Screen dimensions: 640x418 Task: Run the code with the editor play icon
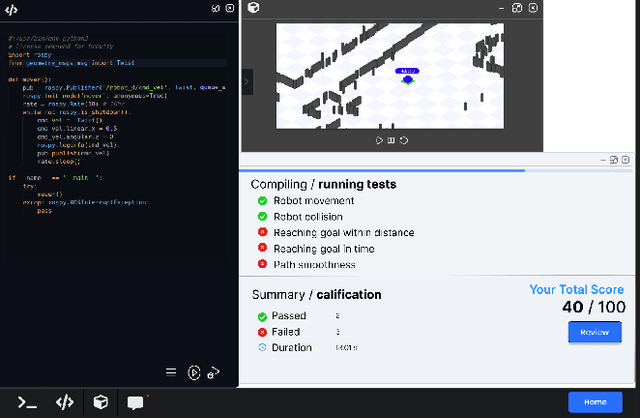(195, 373)
